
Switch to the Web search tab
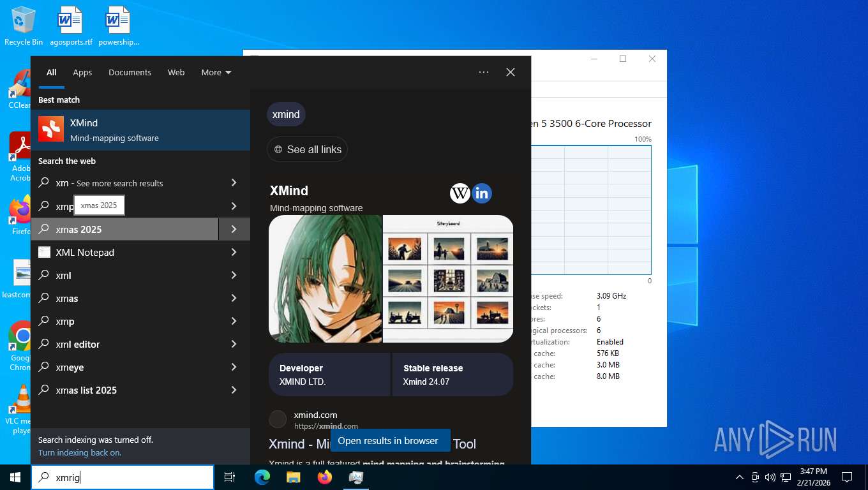click(176, 72)
